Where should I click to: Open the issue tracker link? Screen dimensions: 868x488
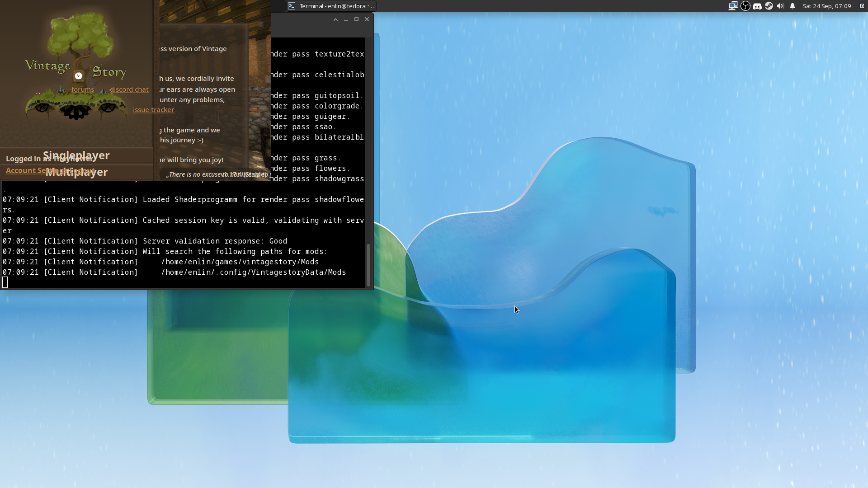pos(153,110)
